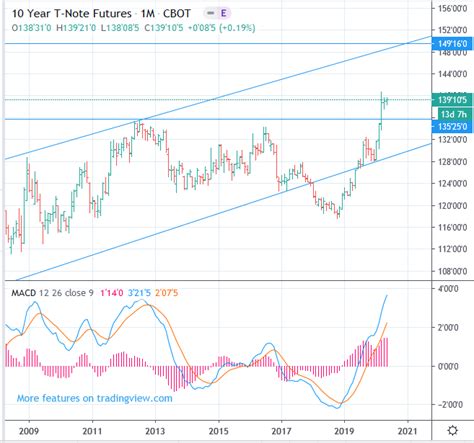
Task: Select the 139'10'5 current price label
Action: (452, 100)
